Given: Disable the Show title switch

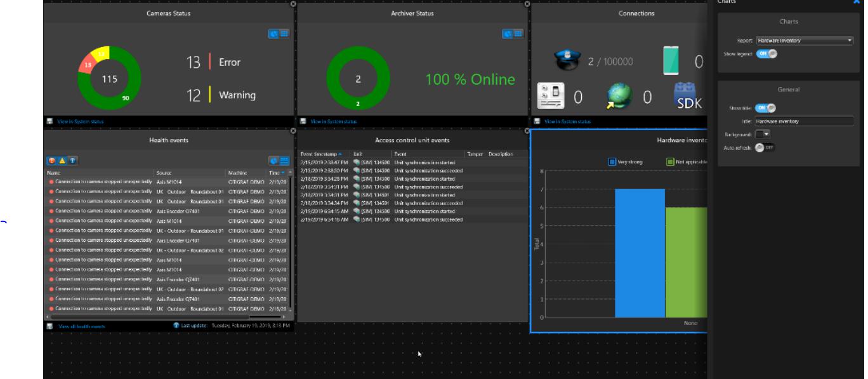Looking at the screenshot, I should 765,108.
